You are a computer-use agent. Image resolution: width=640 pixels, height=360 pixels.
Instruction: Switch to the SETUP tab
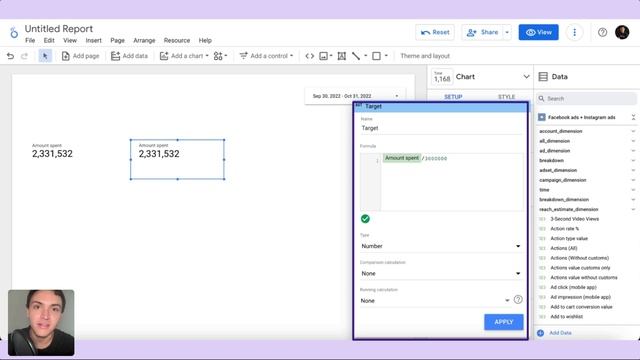click(453, 97)
